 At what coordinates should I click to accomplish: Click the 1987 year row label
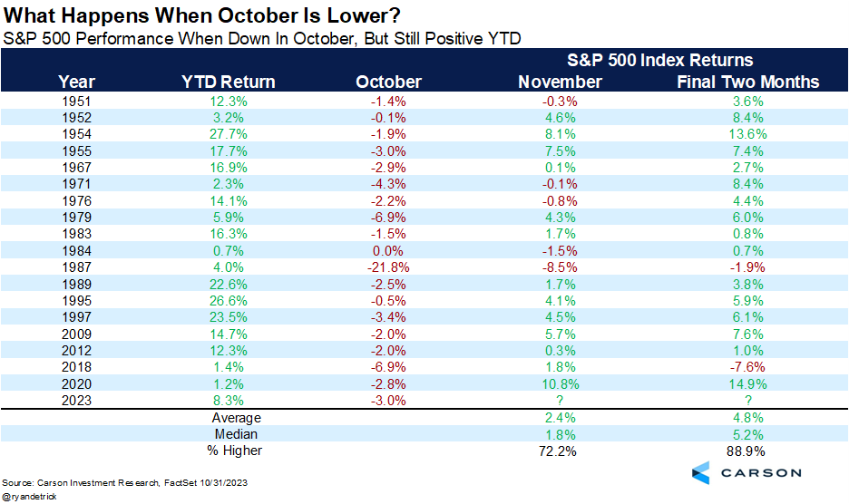pyautogui.click(x=76, y=267)
